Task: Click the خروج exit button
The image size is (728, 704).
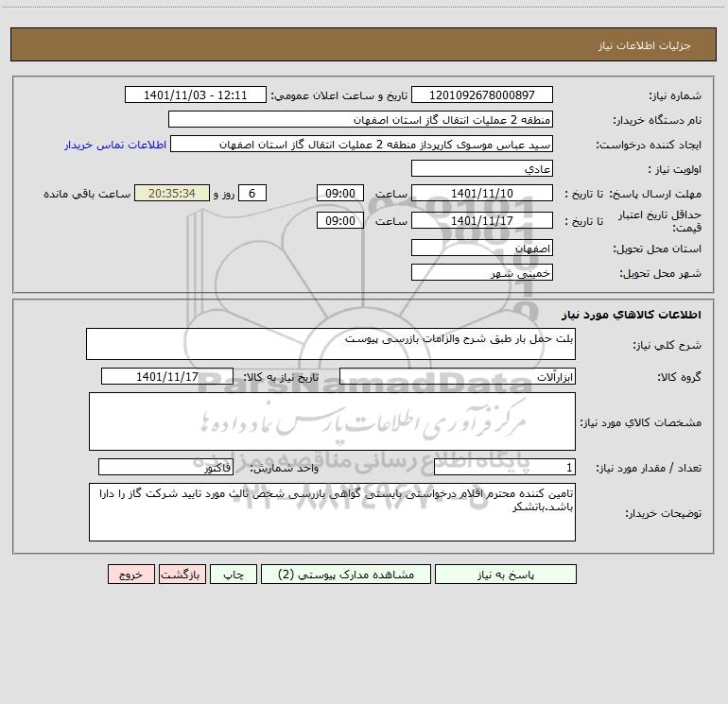Action: click(130, 574)
